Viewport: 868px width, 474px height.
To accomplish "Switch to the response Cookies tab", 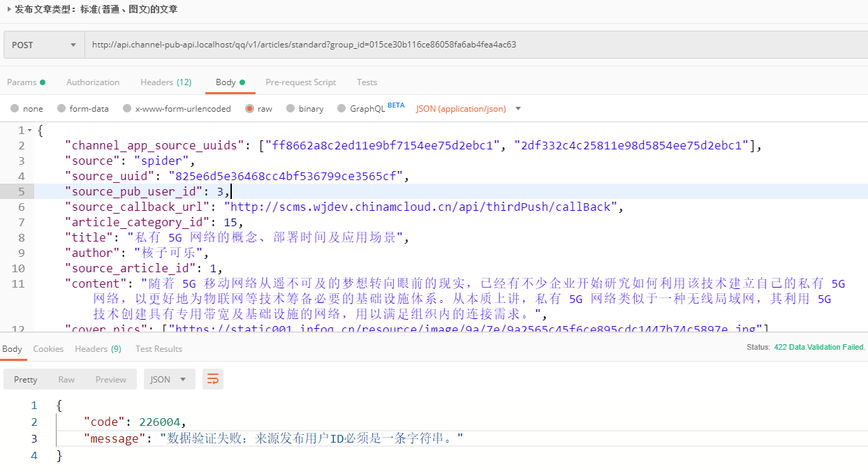I will click(x=48, y=349).
